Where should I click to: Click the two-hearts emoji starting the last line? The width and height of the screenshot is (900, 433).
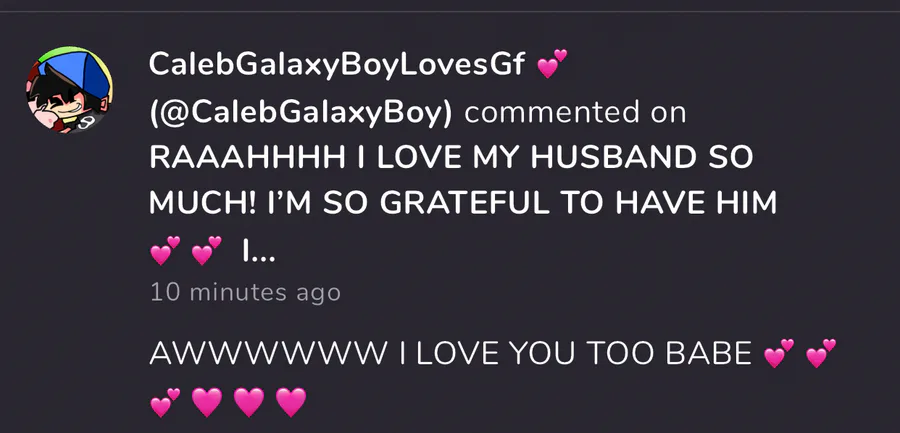pyautogui.click(x=165, y=402)
